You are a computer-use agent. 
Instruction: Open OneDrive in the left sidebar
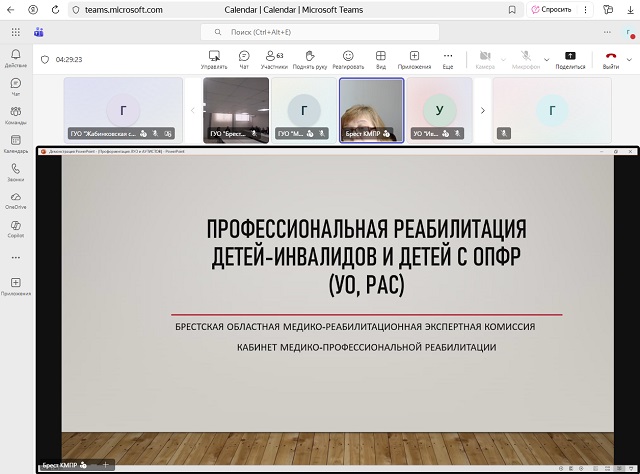[x=16, y=201]
